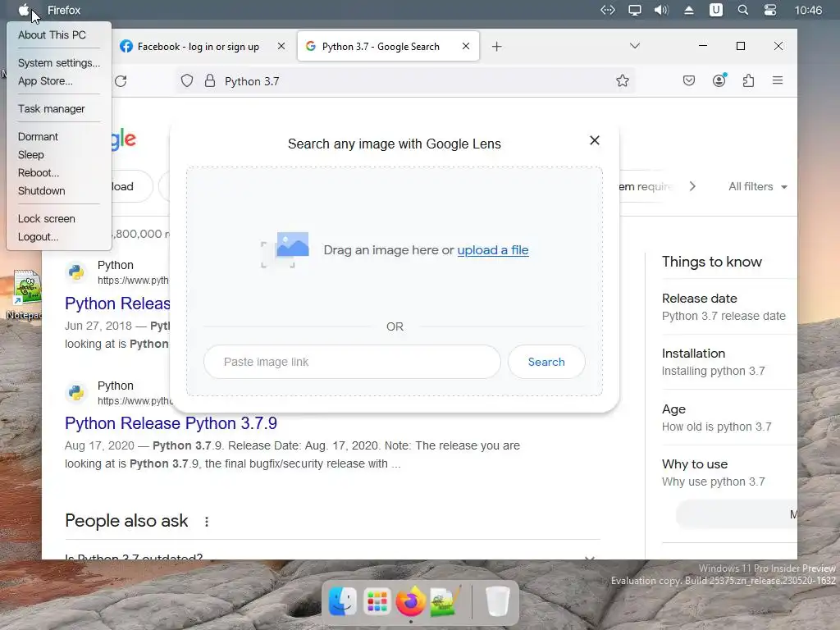
Task: Close the Facebook tab
Action: (x=281, y=46)
